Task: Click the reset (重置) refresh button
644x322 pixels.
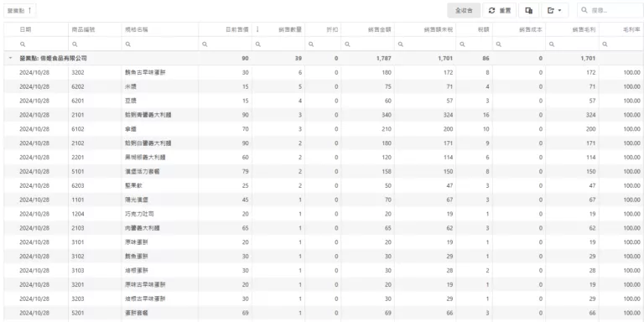Action: point(500,11)
